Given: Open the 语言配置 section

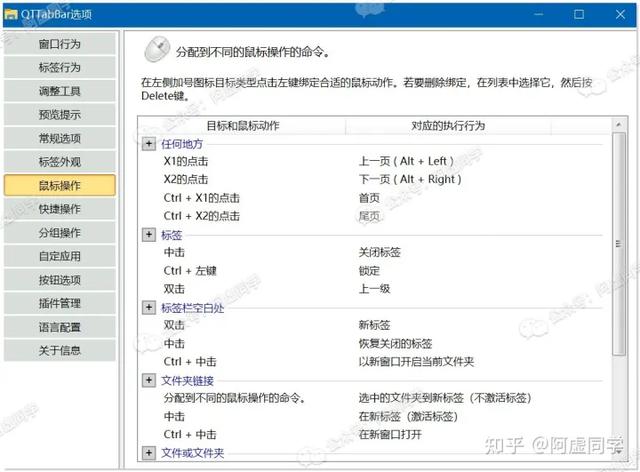Looking at the screenshot, I should coord(60,327).
